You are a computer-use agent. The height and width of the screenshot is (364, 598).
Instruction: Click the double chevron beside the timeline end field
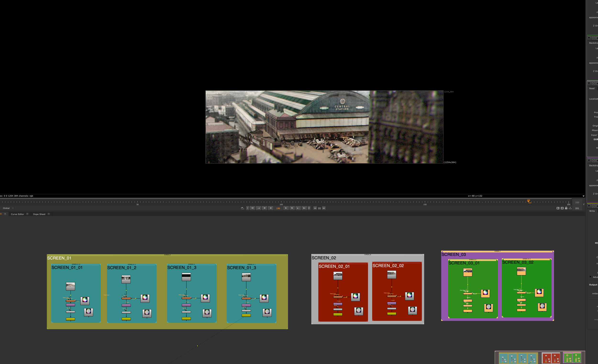584,204
